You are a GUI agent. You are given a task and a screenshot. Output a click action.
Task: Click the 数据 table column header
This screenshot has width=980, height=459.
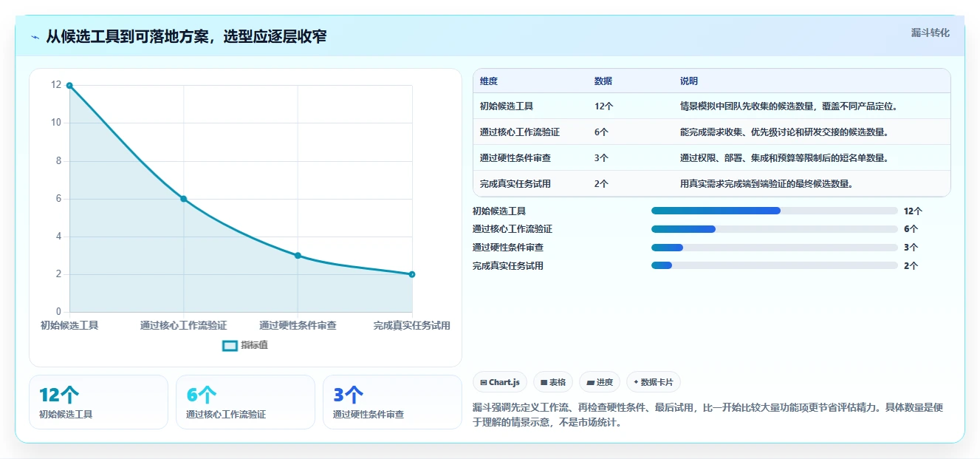tap(603, 81)
